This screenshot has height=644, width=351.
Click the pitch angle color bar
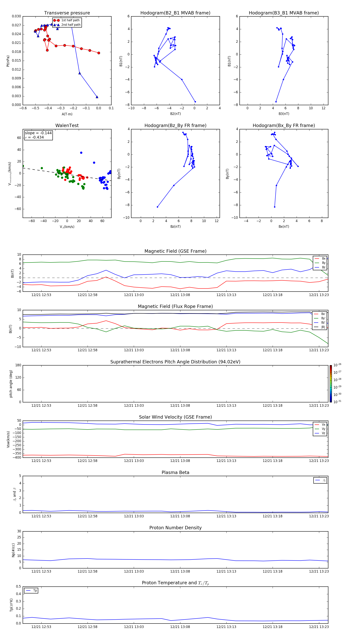point(331,384)
